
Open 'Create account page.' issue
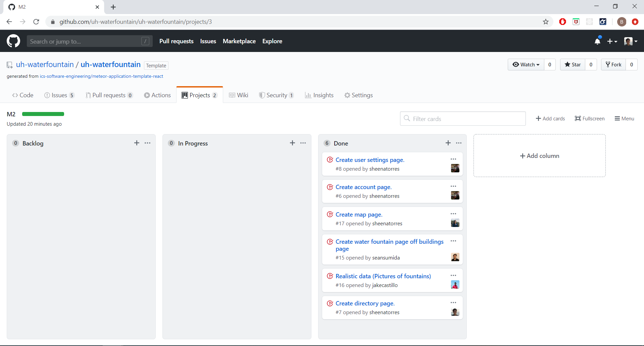pyautogui.click(x=363, y=187)
